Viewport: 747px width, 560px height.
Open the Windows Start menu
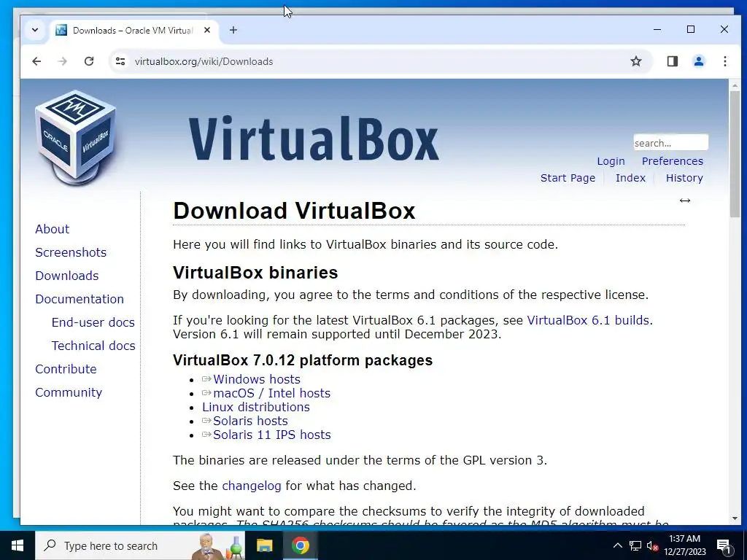tap(18, 545)
